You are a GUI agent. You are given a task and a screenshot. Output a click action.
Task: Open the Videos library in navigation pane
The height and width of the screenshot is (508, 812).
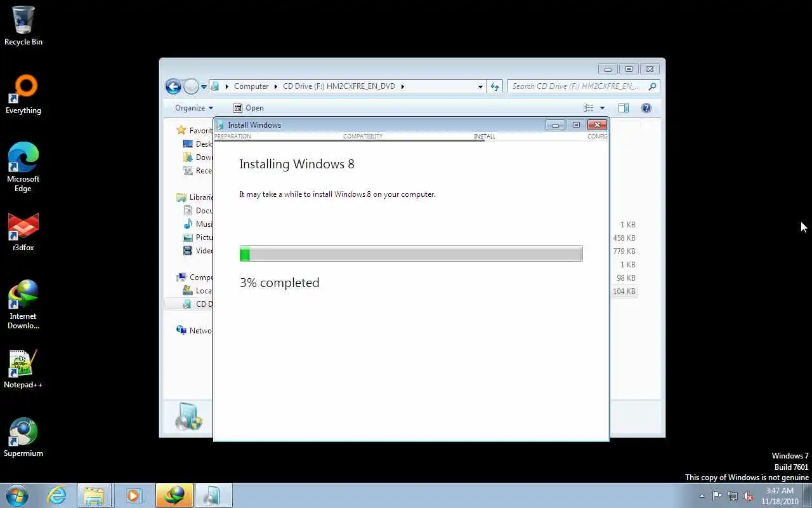click(x=197, y=251)
